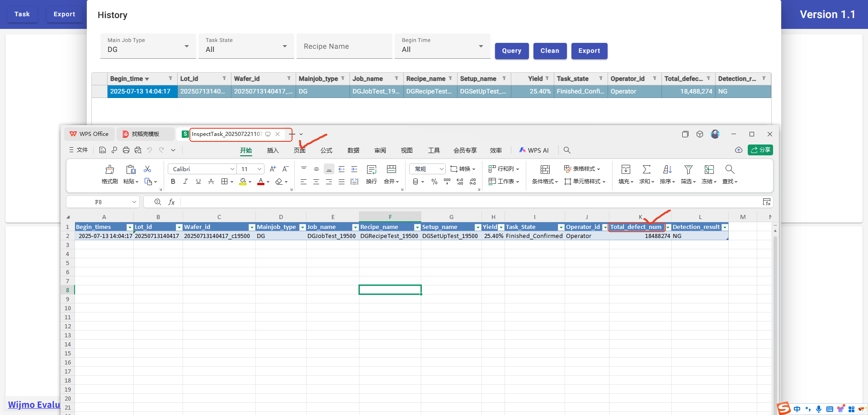Click the Conditional Formatting icon
Image resolution: width=868 pixels, height=415 pixels.
coord(545,169)
